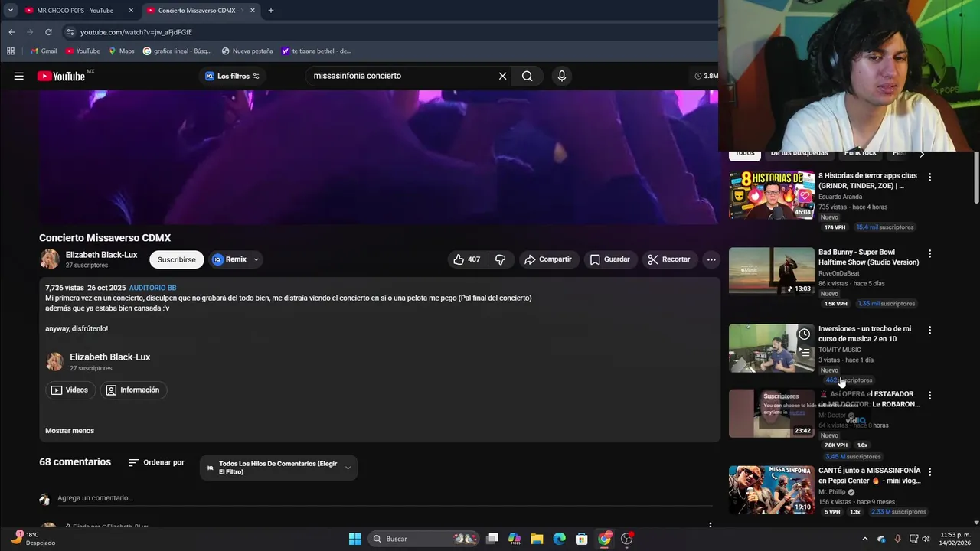Open Ordenar por comments sort menu
This screenshot has height=551, width=980.
[156, 462]
